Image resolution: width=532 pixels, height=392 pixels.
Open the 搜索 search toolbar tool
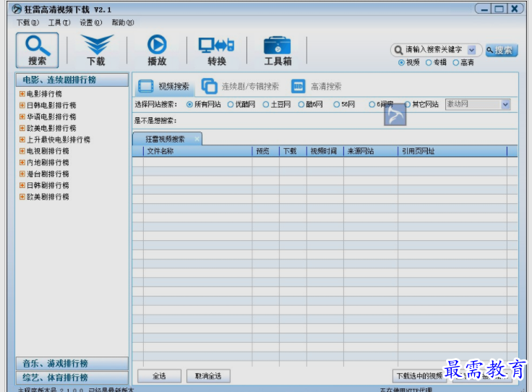pos(37,50)
